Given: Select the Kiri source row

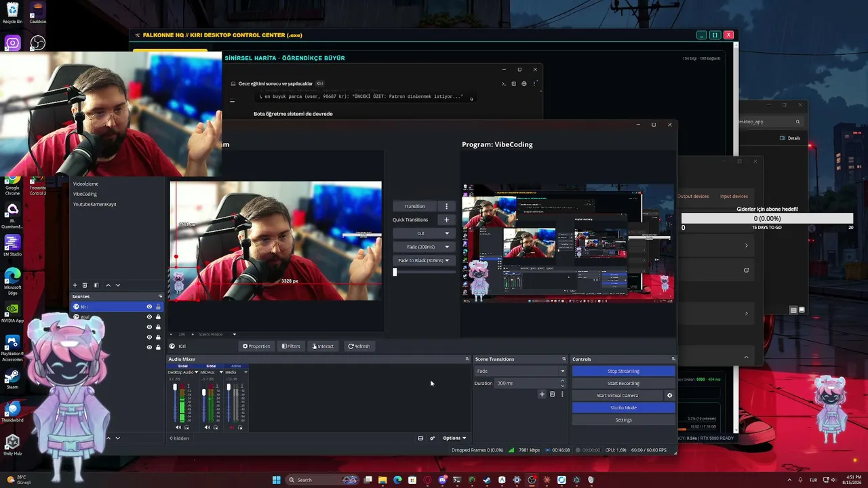Looking at the screenshot, I should click(117, 306).
